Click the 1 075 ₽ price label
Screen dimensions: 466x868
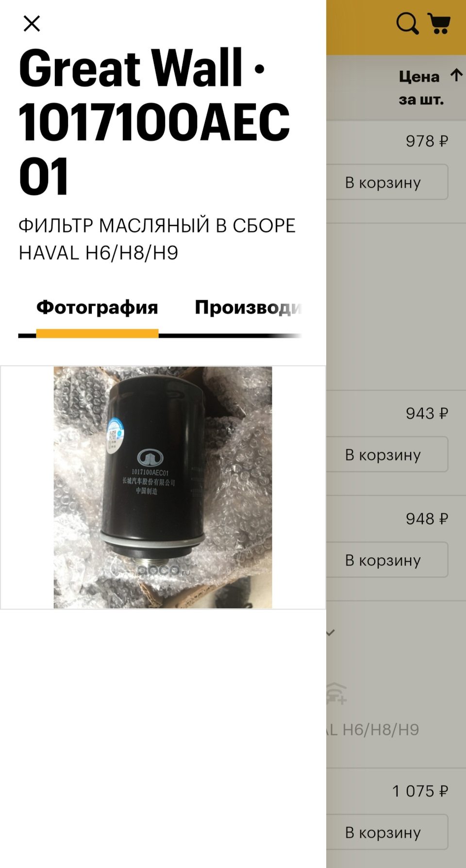click(420, 791)
